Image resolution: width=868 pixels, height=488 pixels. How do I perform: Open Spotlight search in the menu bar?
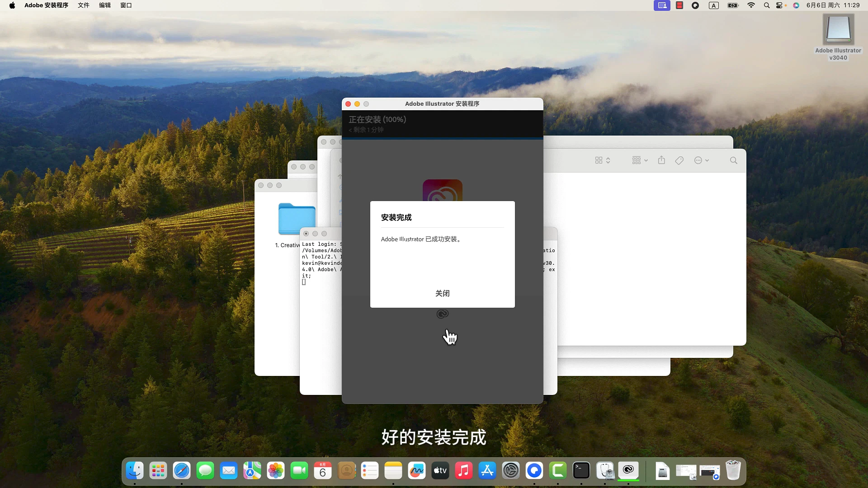[x=767, y=5]
